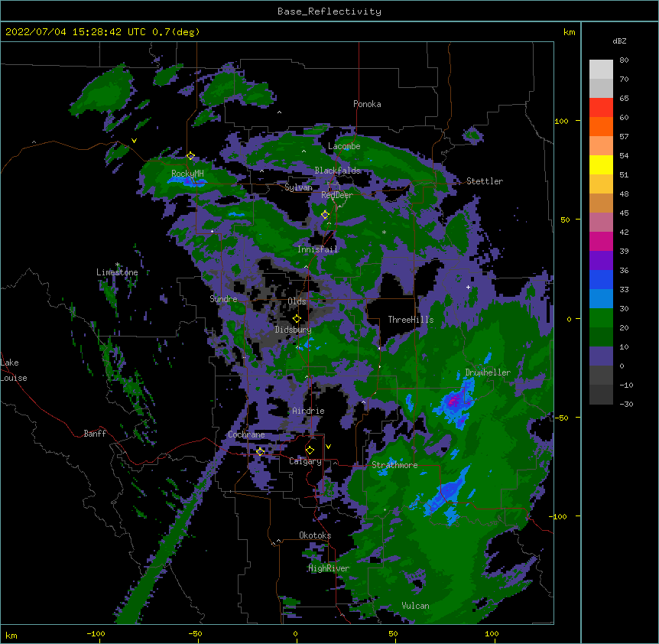The height and width of the screenshot is (644, 659).
Task: Click the white plus marker north of Drumheller
Action: tap(468, 287)
